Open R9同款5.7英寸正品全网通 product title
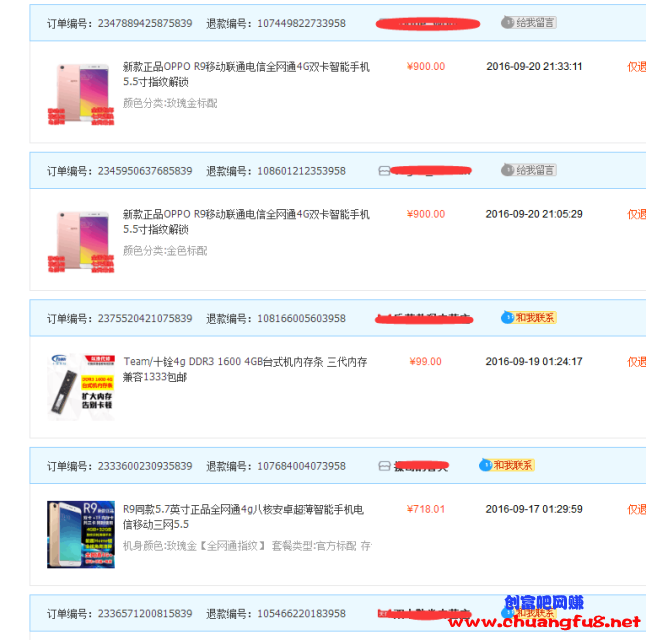646x640 pixels. (243, 517)
